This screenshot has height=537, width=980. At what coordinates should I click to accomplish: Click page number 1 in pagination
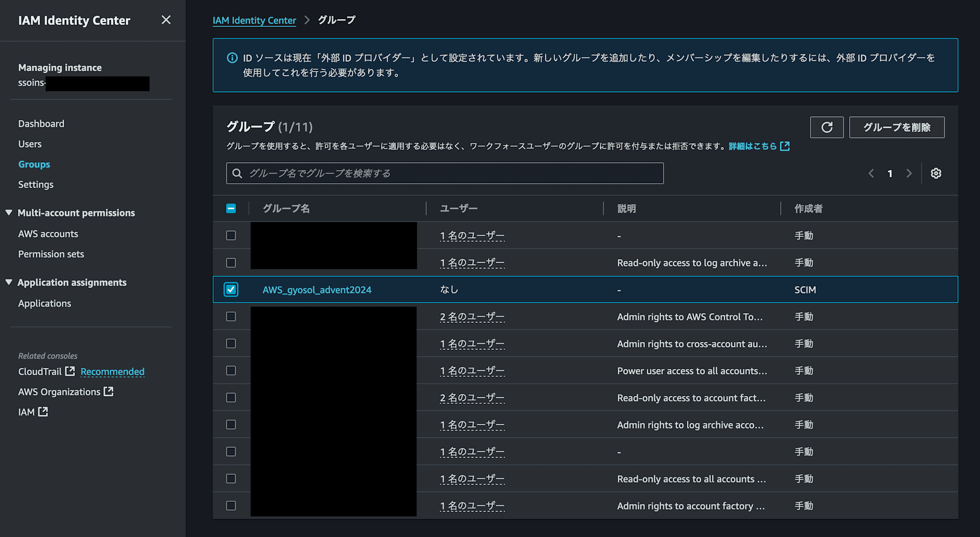(x=890, y=173)
